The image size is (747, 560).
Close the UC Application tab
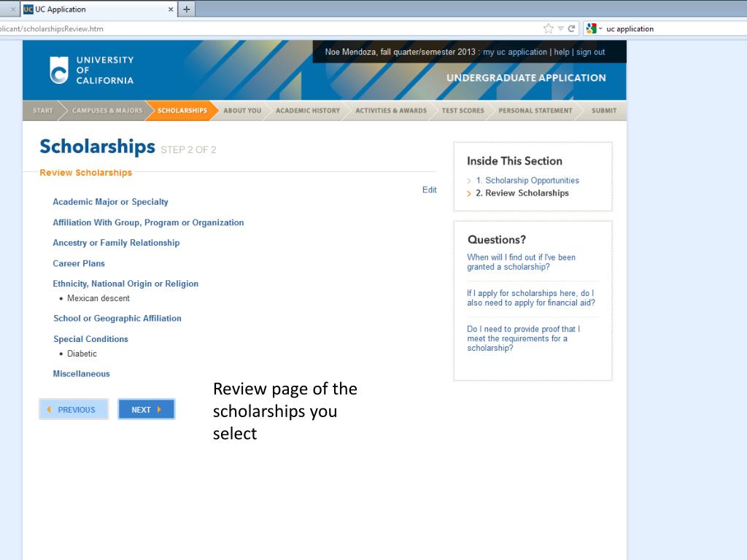[x=171, y=9]
